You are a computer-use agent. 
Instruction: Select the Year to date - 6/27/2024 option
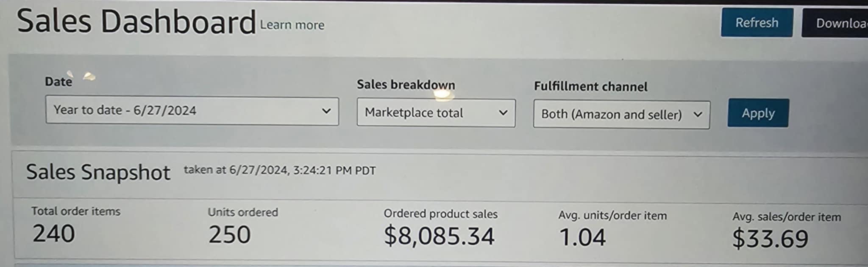click(x=125, y=111)
